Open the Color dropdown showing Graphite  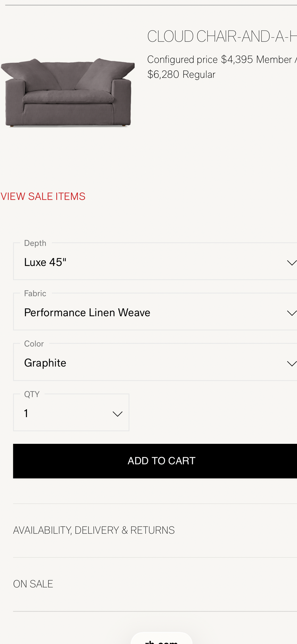pos(155,362)
